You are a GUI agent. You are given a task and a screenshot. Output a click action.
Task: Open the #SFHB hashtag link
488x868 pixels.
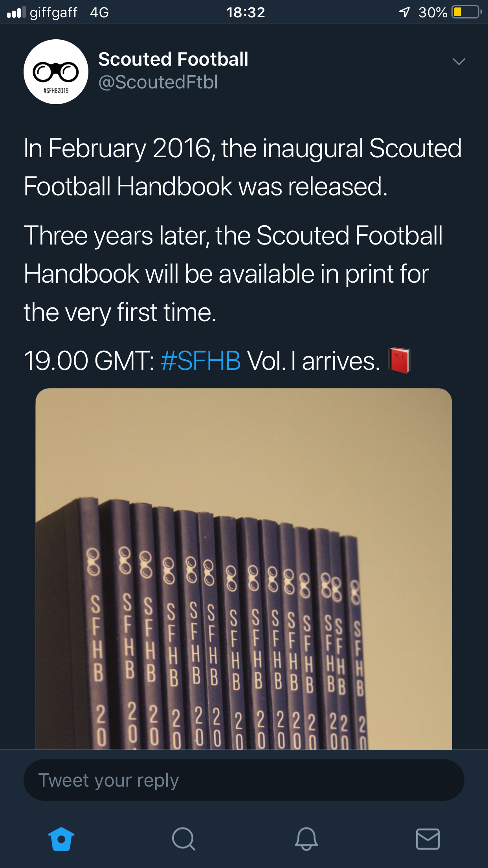[x=201, y=360]
